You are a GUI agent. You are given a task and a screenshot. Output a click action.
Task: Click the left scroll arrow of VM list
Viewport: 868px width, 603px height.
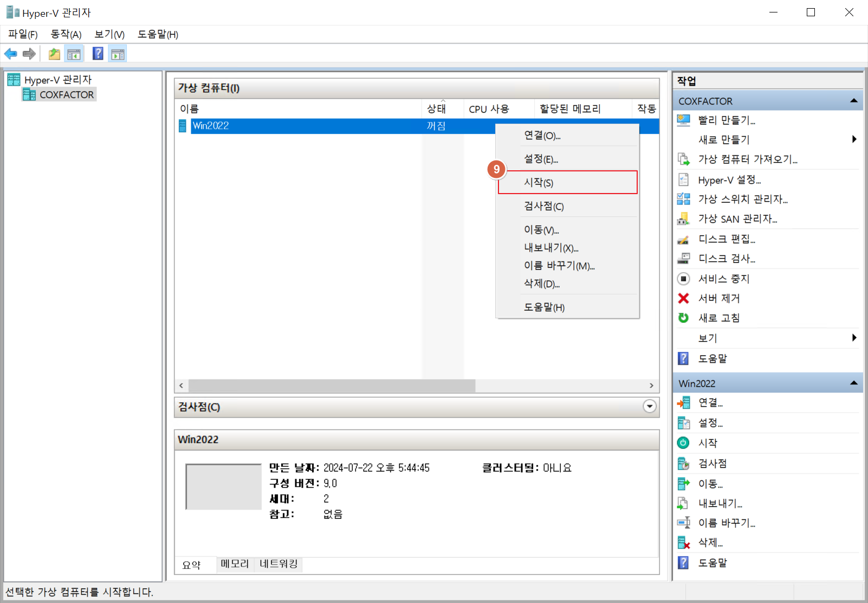pyautogui.click(x=181, y=386)
